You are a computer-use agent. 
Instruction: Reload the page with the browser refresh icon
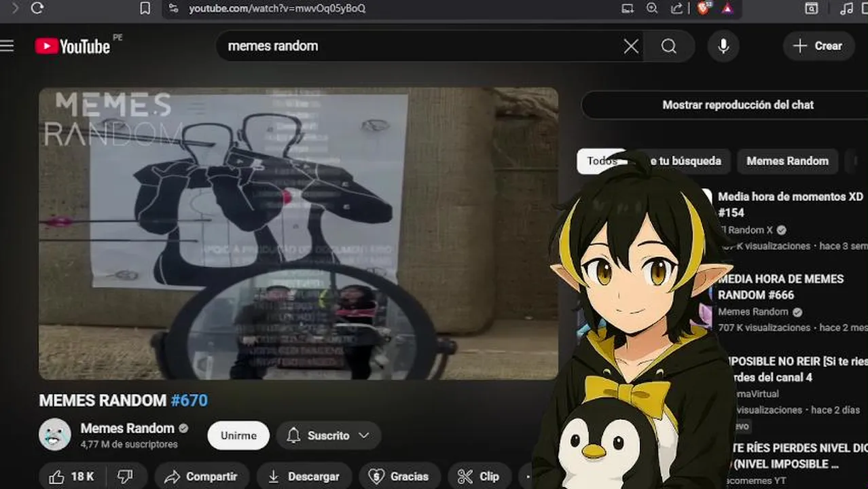pos(37,8)
